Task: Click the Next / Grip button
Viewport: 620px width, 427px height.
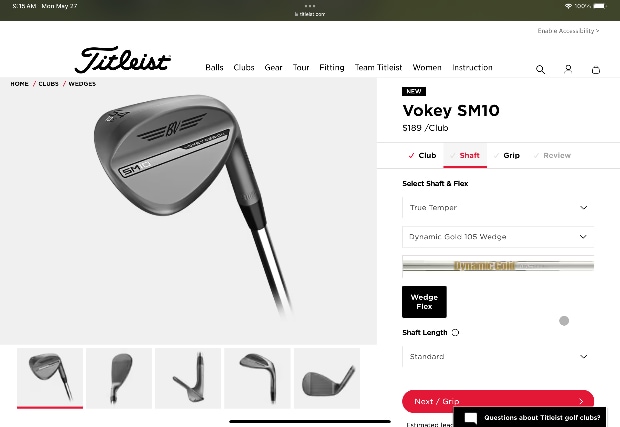Action: pyautogui.click(x=498, y=401)
